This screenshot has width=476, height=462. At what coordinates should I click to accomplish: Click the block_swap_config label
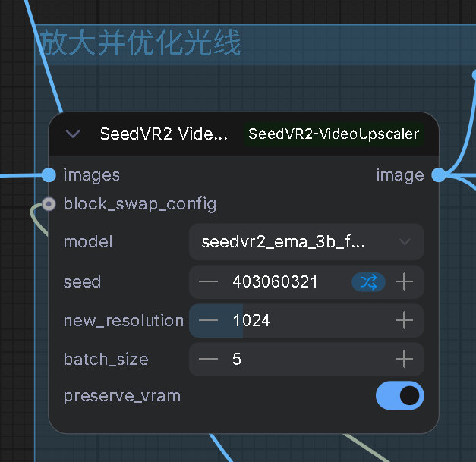point(140,205)
